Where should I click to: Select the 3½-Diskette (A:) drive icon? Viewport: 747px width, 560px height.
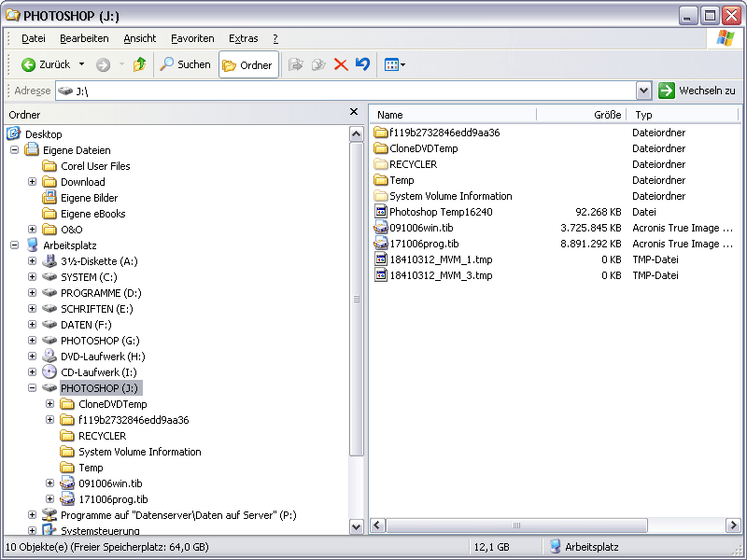point(49,261)
